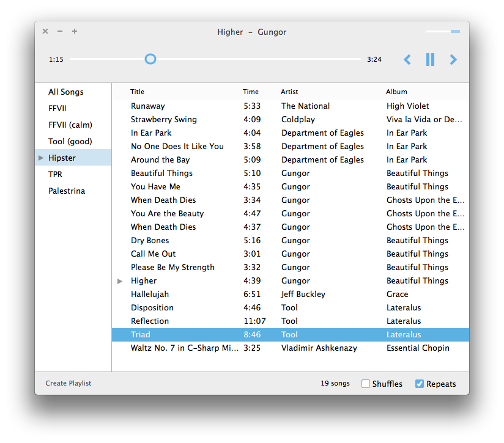Viewport: 504px width, 443px height.
Task: Click the artist The National
Action: pos(305,106)
